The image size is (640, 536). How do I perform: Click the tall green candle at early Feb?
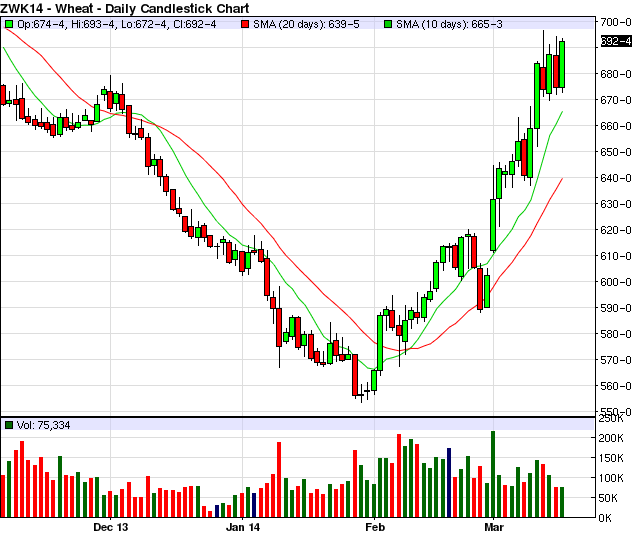tap(380, 343)
